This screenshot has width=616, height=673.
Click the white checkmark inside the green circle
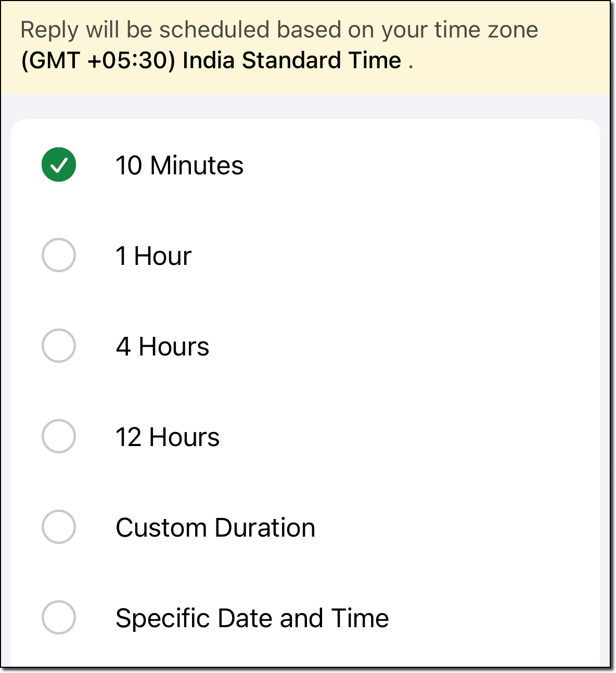pos(59,166)
